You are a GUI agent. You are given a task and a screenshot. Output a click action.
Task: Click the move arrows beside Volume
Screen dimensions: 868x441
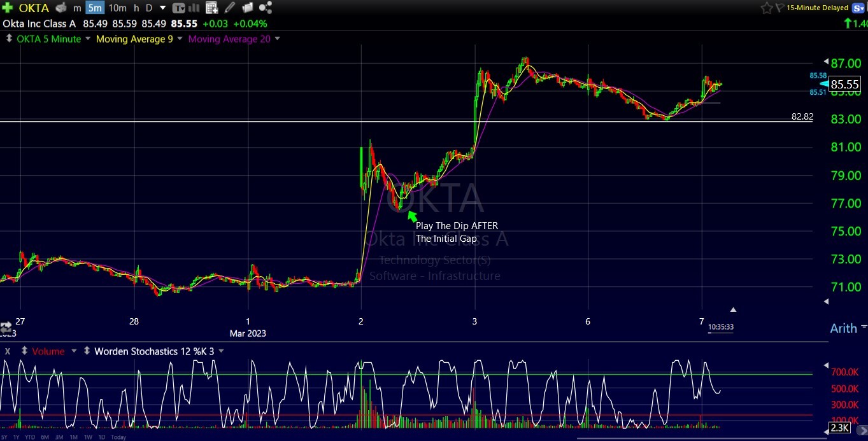coord(24,351)
